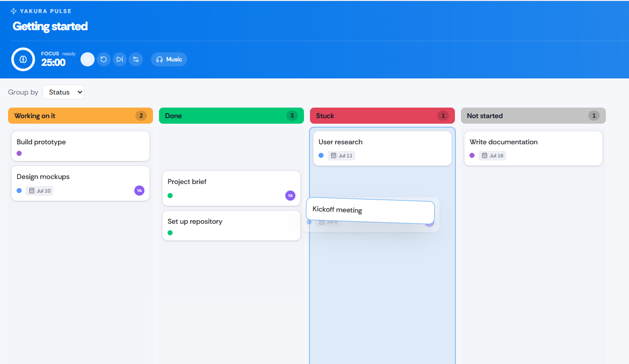
Task: Open the Build prototype card
Action: [81, 146]
